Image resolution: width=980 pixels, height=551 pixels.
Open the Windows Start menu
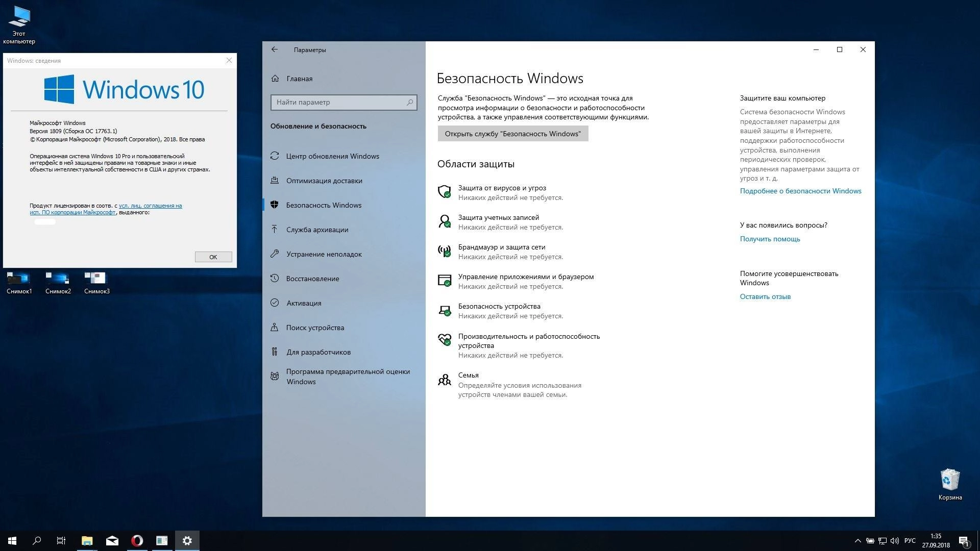click(12, 541)
